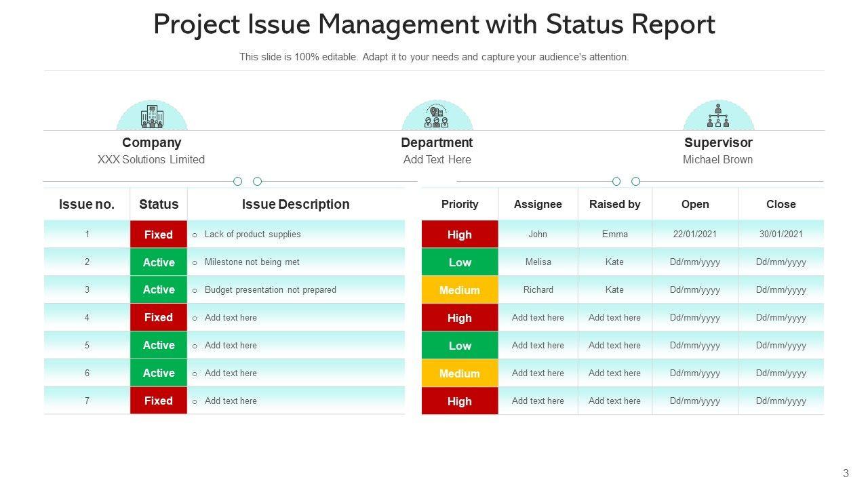Screen dimensions: 868x488
Task: Select the Status column header
Action: click(159, 204)
